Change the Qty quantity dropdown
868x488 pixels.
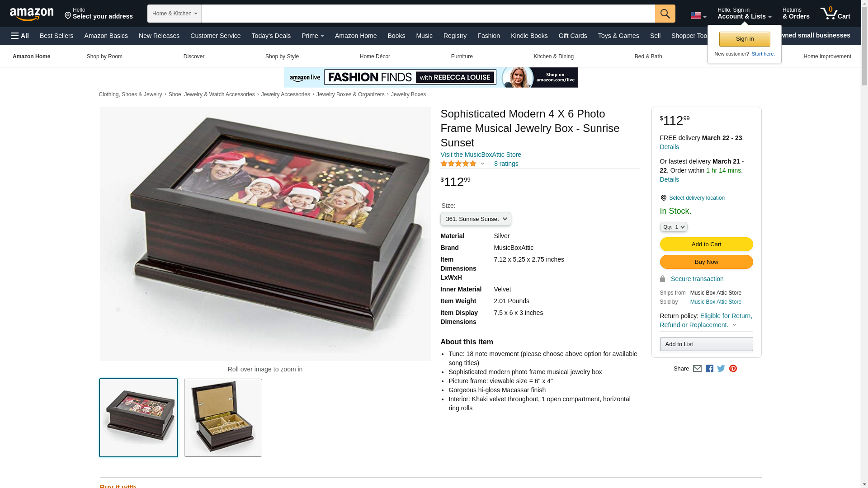(673, 227)
